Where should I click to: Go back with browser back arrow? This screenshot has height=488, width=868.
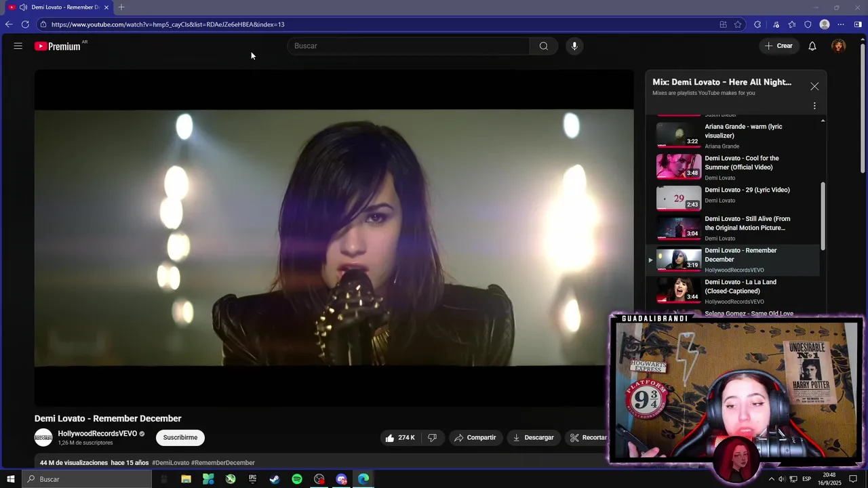[x=9, y=24]
